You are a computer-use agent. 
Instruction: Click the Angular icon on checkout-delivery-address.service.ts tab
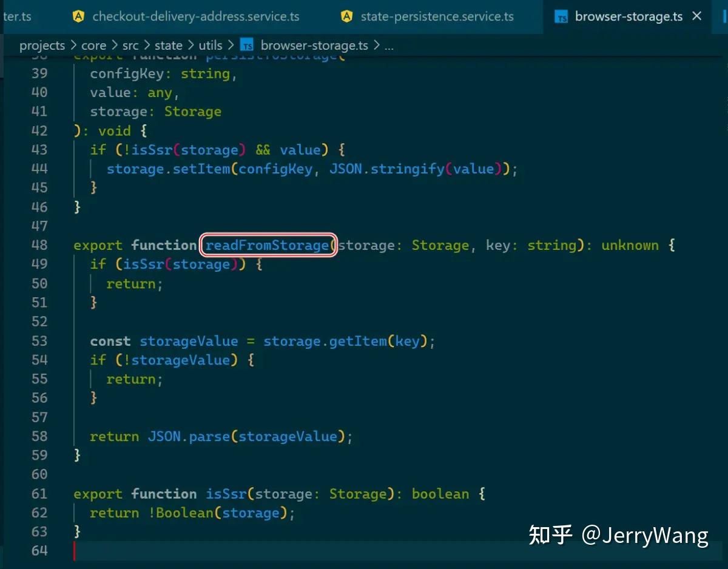tap(79, 16)
